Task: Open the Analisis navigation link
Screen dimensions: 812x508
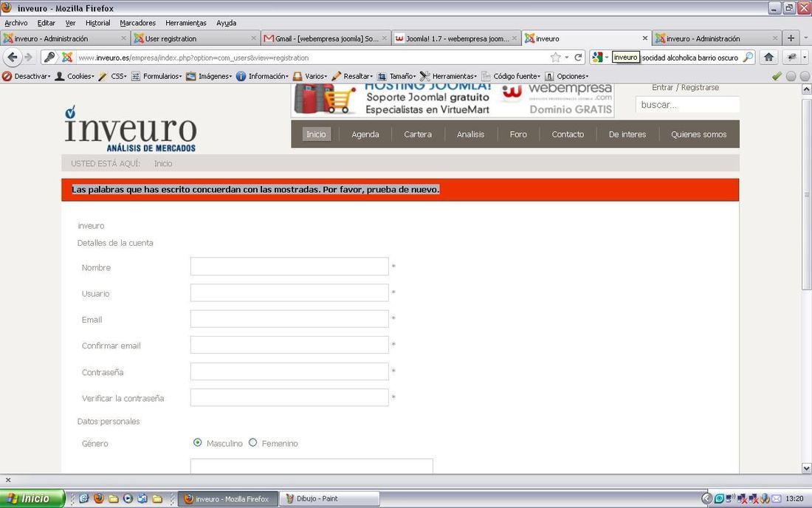Action: (471, 134)
